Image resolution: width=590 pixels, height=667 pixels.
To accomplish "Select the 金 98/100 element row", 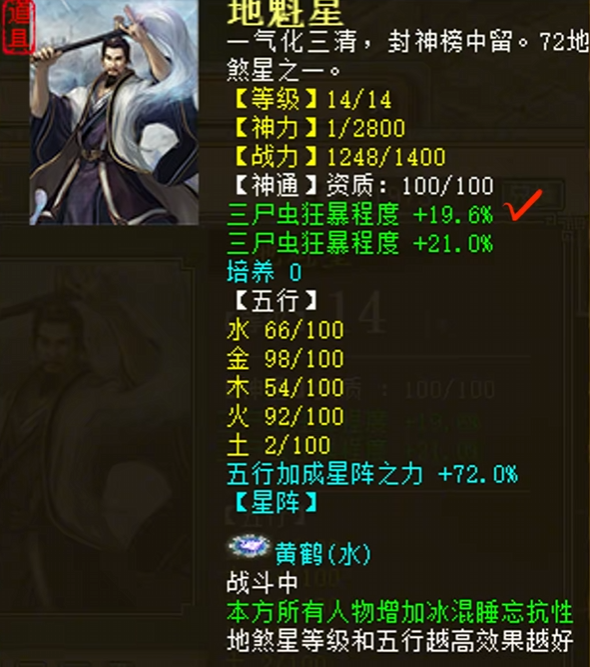I will click(285, 359).
